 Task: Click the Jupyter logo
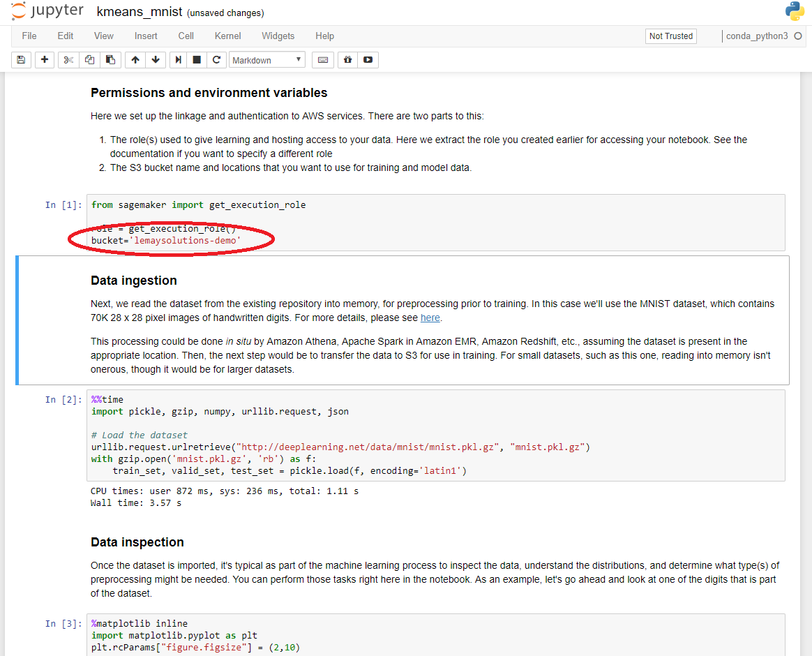(x=47, y=12)
